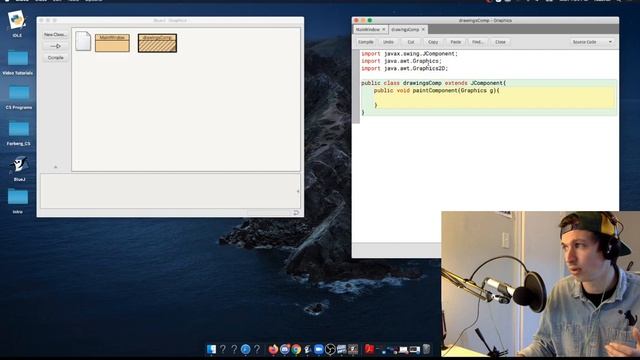This screenshot has height=360, width=640.
Task: Click the paintComponent method line in editor
Action: click(x=436, y=91)
